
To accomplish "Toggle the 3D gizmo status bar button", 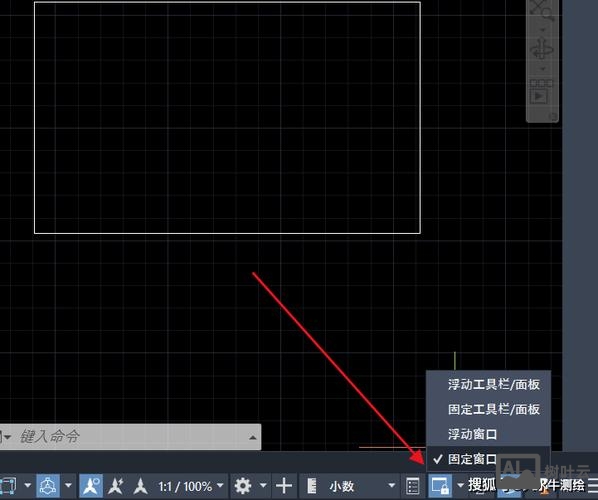I will click(x=48, y=486).
